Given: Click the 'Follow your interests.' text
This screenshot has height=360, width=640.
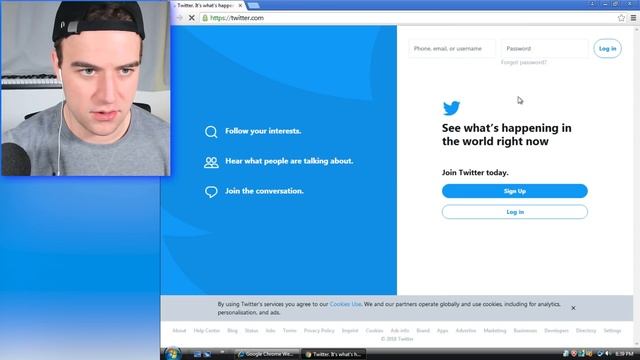Looking at the screenshot, I should 263,131.
